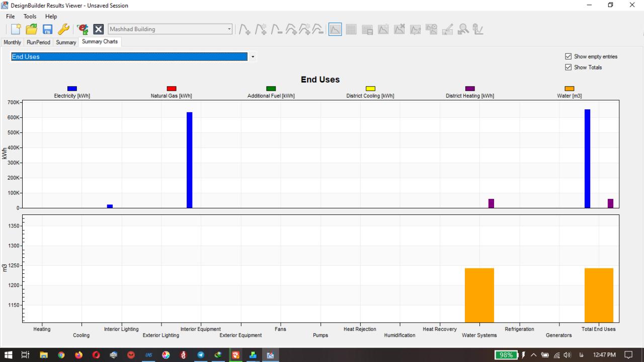Click the green Additional Fuel legend swatch
This screenshot has height=362, width=644.
pos(271,89)
